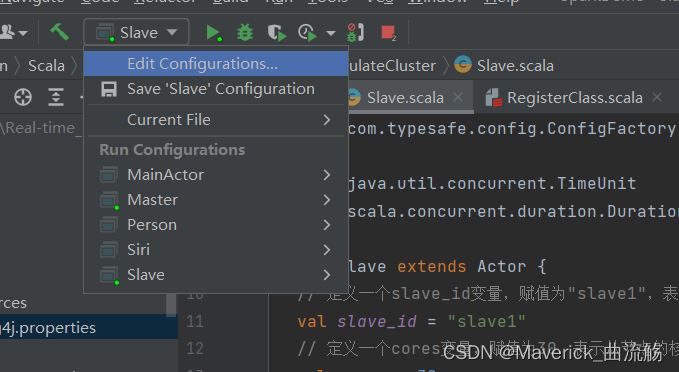Open Current File submenu
Screen dimensions: 679x372
click(x=216, y=120)
